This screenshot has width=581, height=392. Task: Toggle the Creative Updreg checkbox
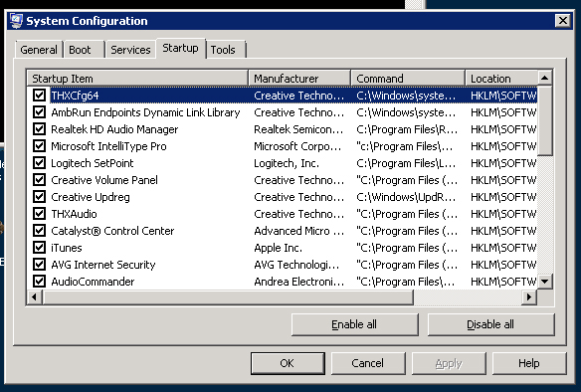39,197
